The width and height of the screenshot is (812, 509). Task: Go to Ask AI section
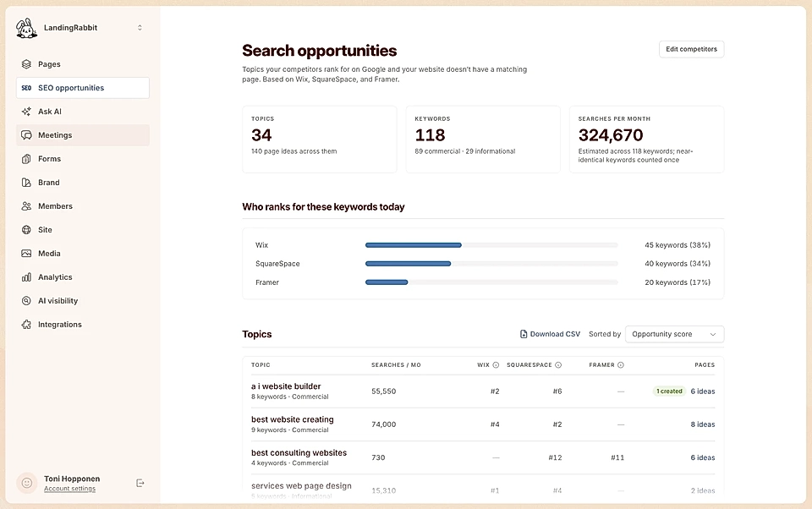pos(83,112)
